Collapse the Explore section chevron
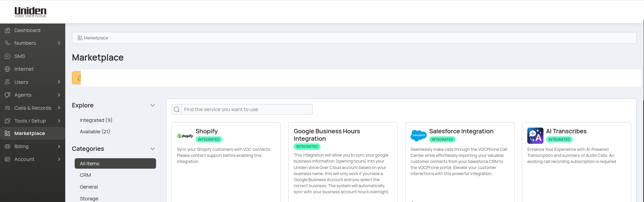The image size is (644, 202). coord(153,105)
